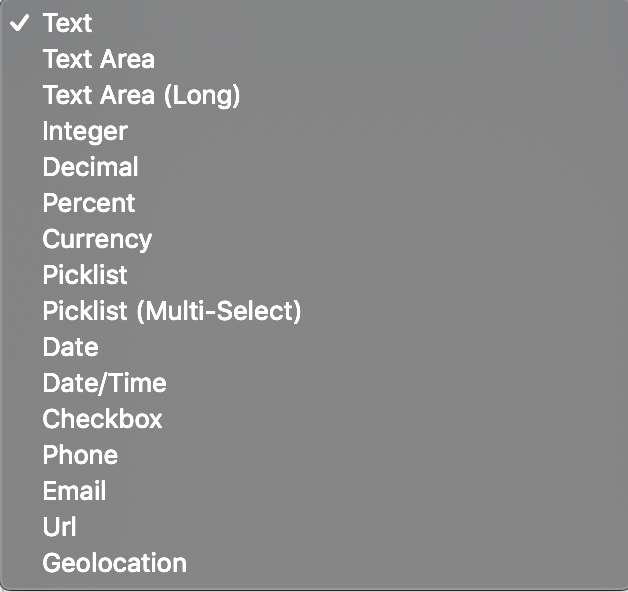628x592 pixels.
Task: Click the checkmark beside Text
Action: 19,23
